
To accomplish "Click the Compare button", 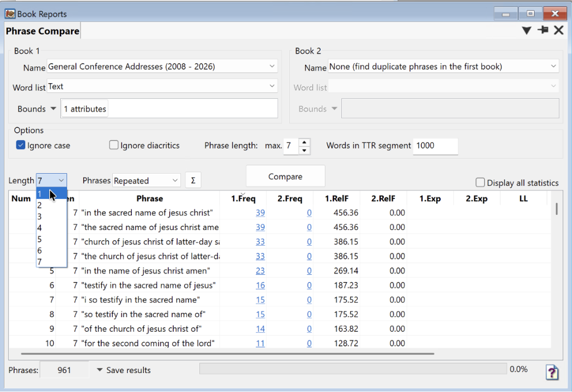I will click(x=285, y=176).
